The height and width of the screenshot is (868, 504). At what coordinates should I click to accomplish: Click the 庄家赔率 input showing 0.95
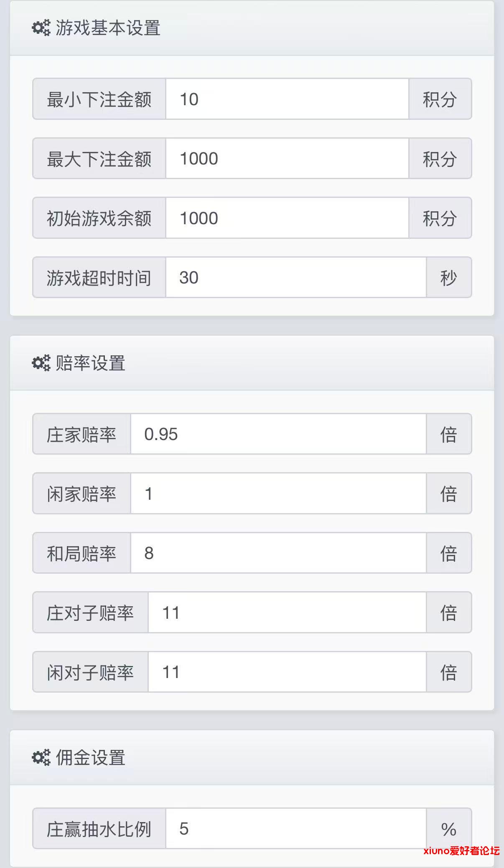278,434
